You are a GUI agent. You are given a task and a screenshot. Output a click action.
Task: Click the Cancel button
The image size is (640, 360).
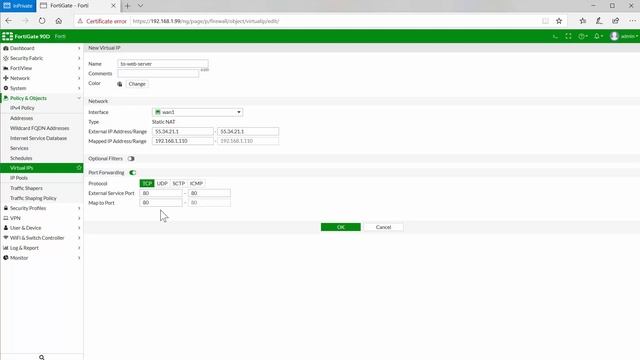tap(383, 227)
